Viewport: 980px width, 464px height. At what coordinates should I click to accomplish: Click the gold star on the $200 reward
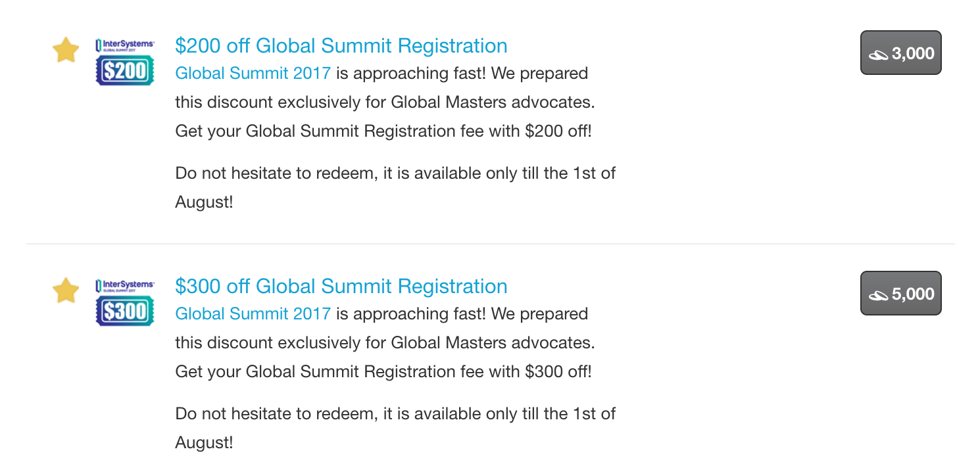(x=66, y=50)
